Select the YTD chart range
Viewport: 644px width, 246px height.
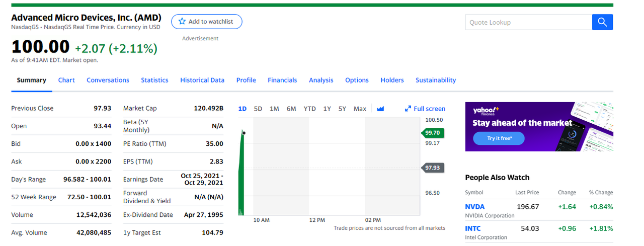(x=310, y=109)
